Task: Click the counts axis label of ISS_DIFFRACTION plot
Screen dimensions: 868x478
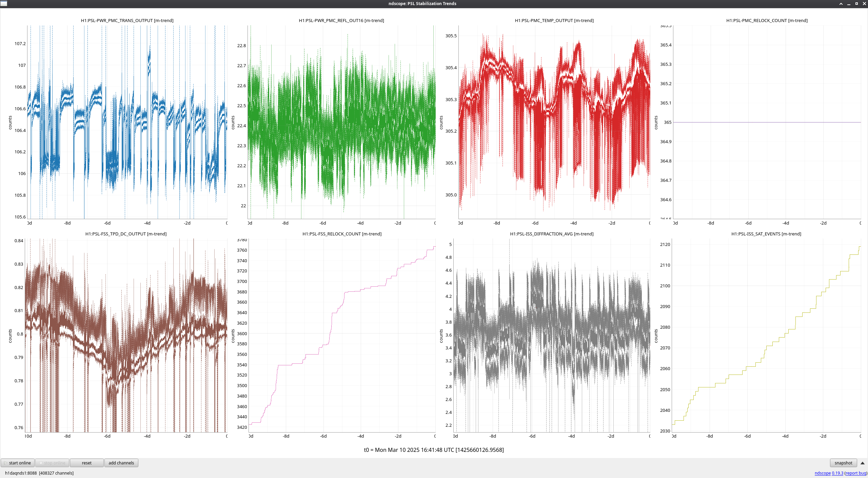Action: (441, 336)
